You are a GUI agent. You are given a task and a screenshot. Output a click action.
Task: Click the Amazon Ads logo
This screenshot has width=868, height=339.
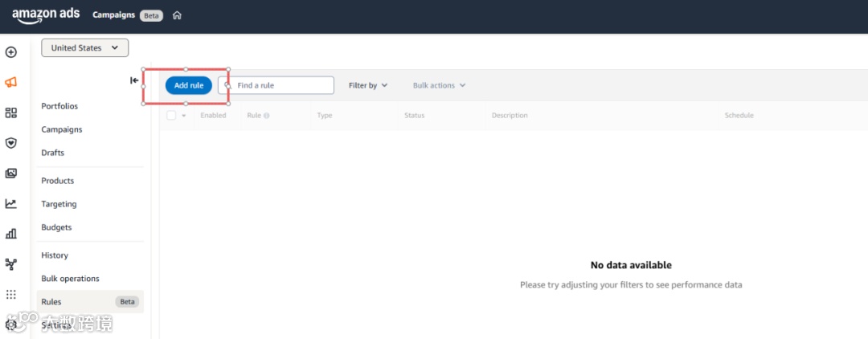click(x=46, y=15)
